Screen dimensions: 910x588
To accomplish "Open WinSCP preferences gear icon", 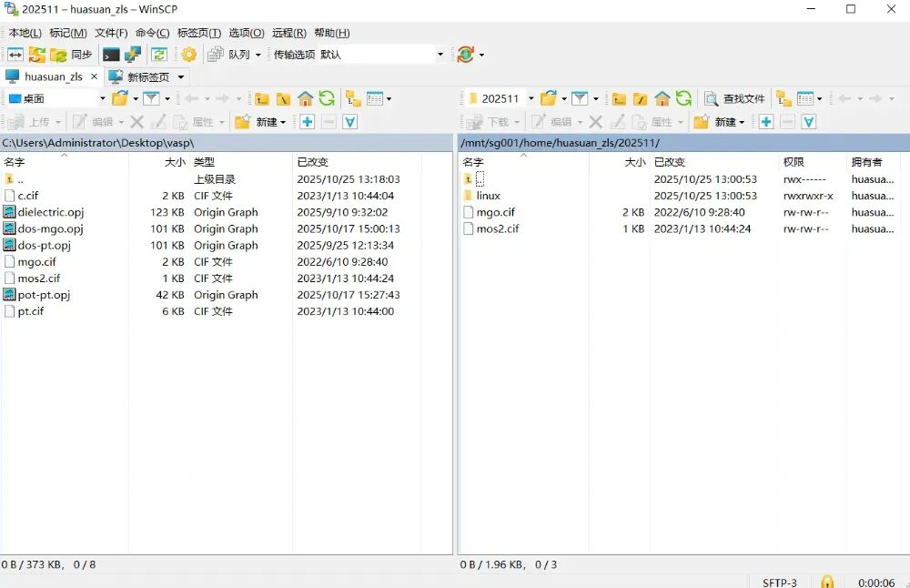I will [x=188, y=54].
